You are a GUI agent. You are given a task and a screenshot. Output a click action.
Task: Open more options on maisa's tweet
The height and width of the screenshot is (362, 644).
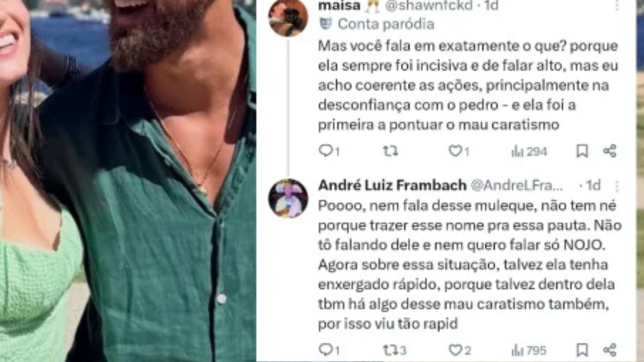pyautogui.click(x=617, y=5)
